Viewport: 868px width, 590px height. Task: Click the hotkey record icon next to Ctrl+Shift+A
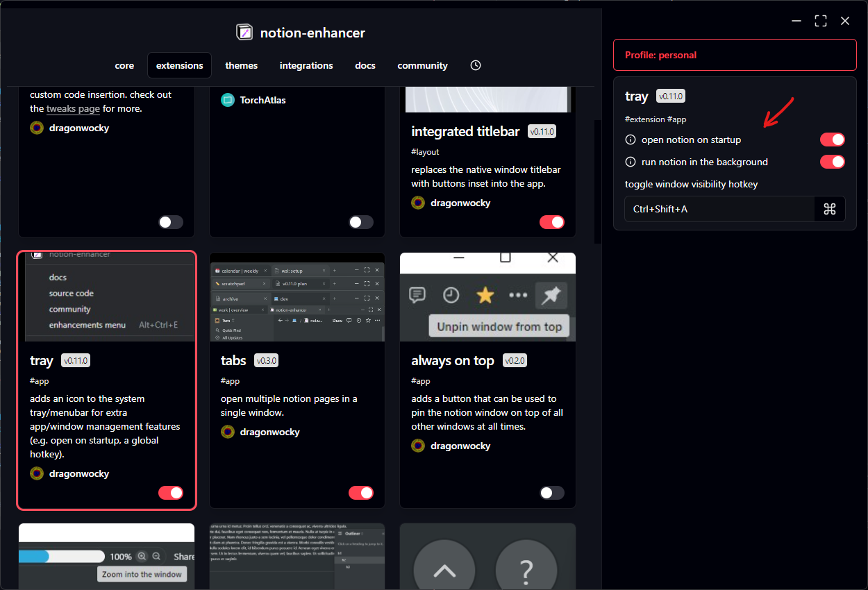(830, 208)
